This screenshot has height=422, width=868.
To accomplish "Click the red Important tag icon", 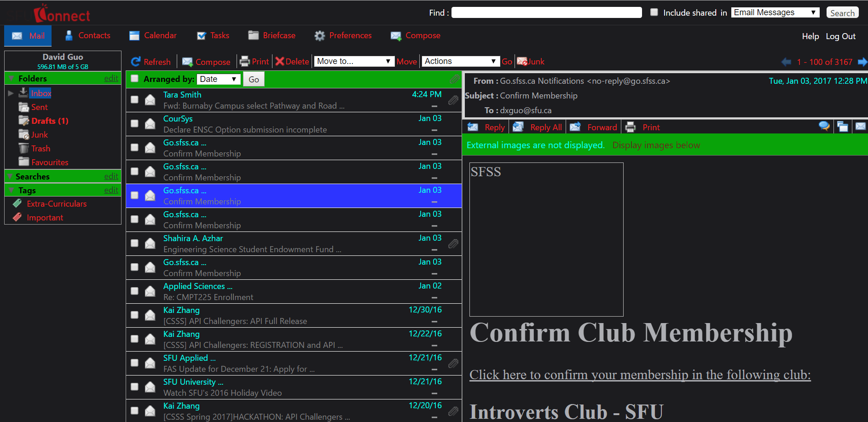I will pyautogui.click(x=17, y=217).
